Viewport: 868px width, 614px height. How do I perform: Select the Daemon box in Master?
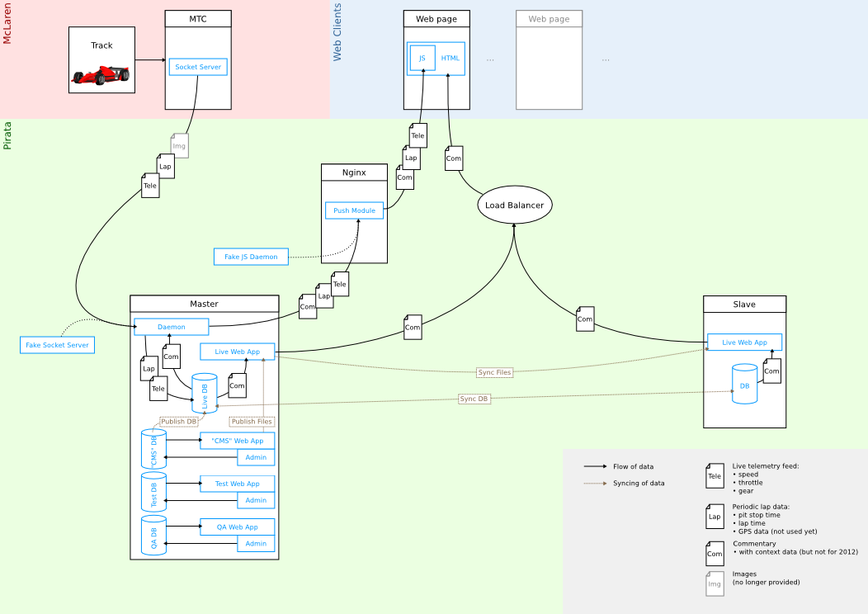point(172,327)
